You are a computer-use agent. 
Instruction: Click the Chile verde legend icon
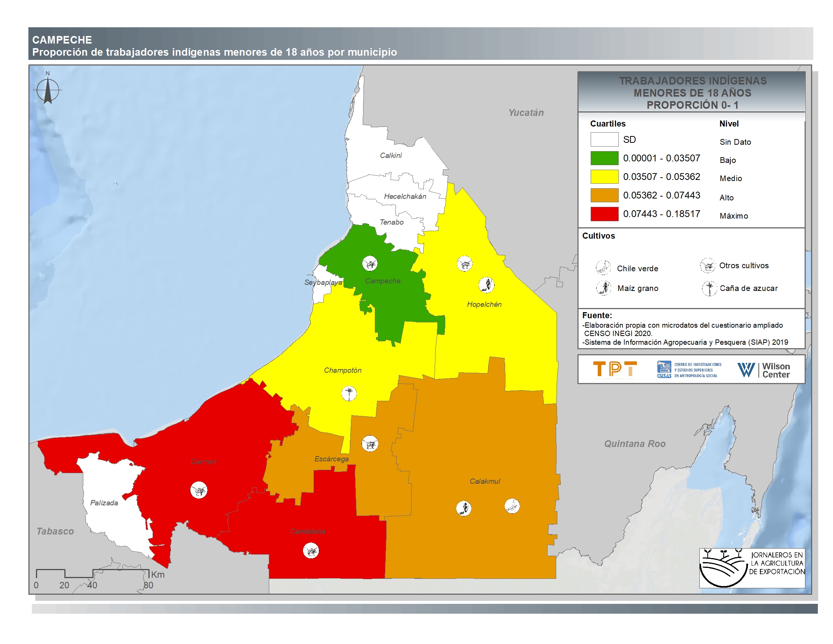tap(603, 267)
